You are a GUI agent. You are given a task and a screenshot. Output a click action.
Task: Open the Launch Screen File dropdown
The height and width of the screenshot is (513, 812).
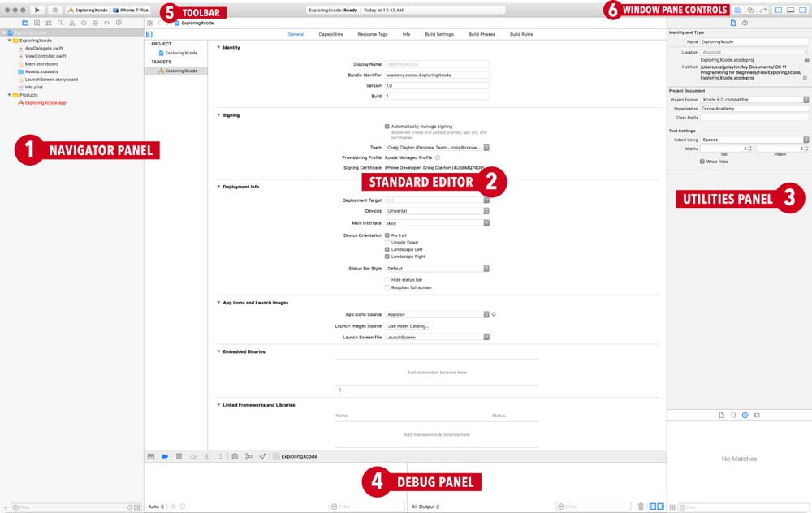pos(437,337)
